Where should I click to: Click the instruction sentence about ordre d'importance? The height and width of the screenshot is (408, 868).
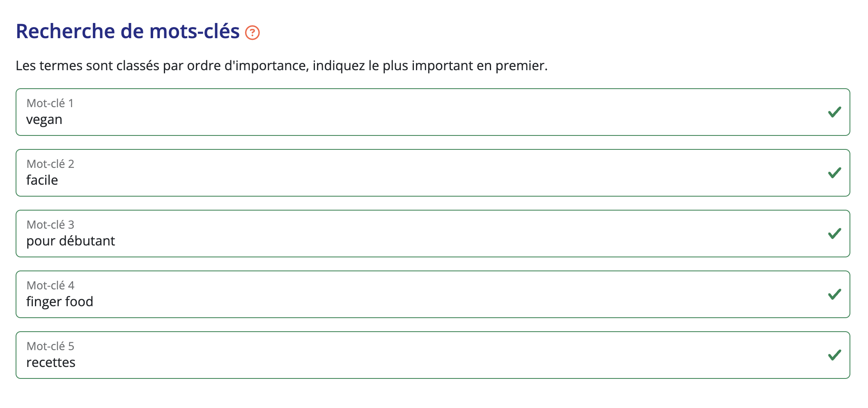[282, 66]
